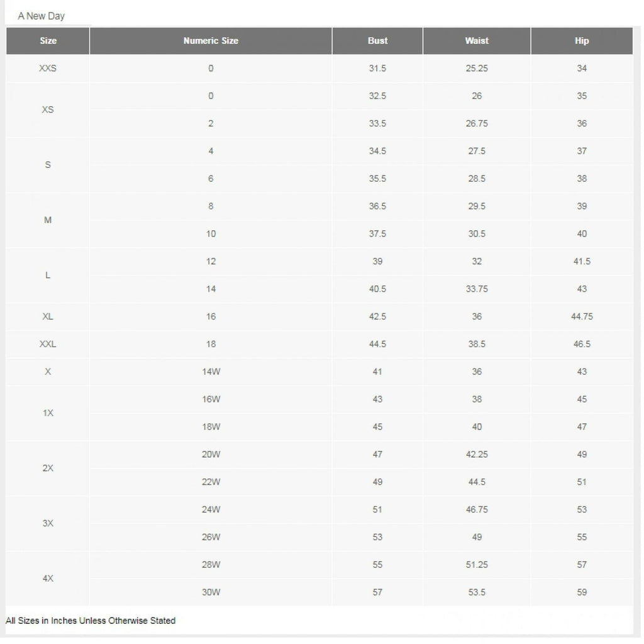The width and height of the screenshot is (644, 644).
Task: Click the Numeric Size column header
Action: click(x=211, y=41)
